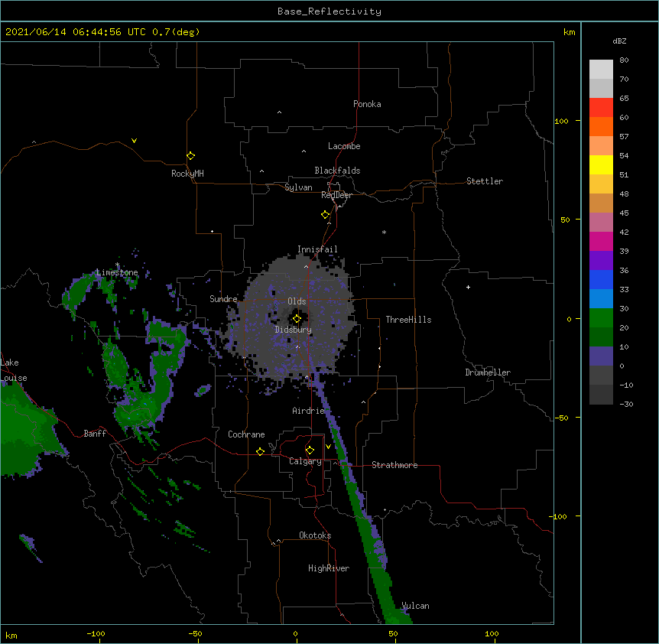Click the yellow diamond marker above RockyMH
Screen dimensions: 659x644
click(190, 155)
